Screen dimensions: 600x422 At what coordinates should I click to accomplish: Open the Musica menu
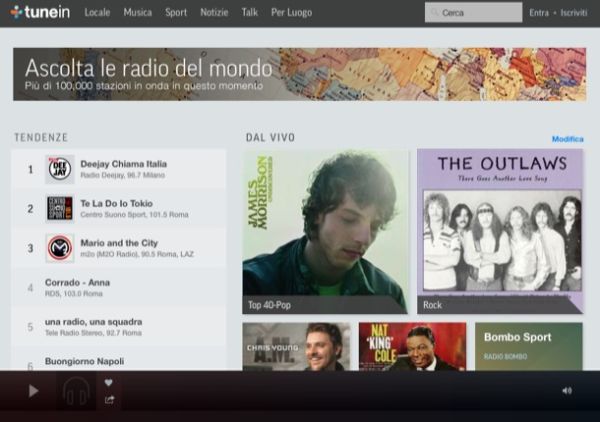point(138,13)
